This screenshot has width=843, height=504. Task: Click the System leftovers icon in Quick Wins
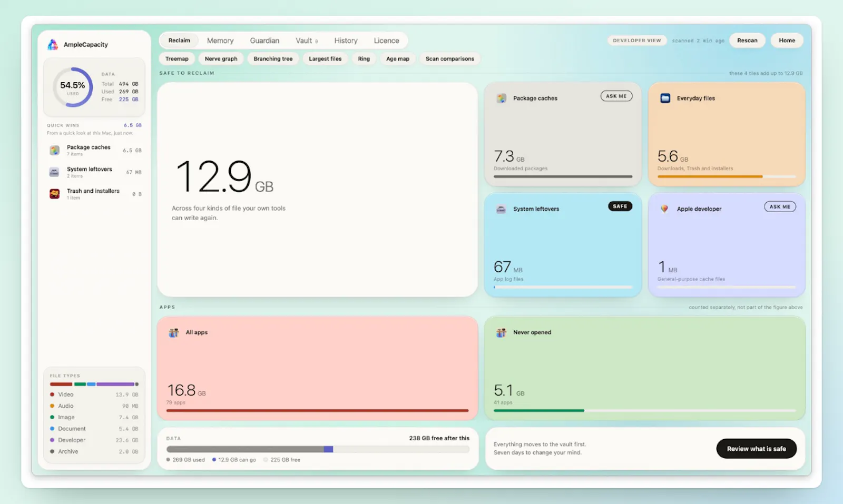[54, 172]
